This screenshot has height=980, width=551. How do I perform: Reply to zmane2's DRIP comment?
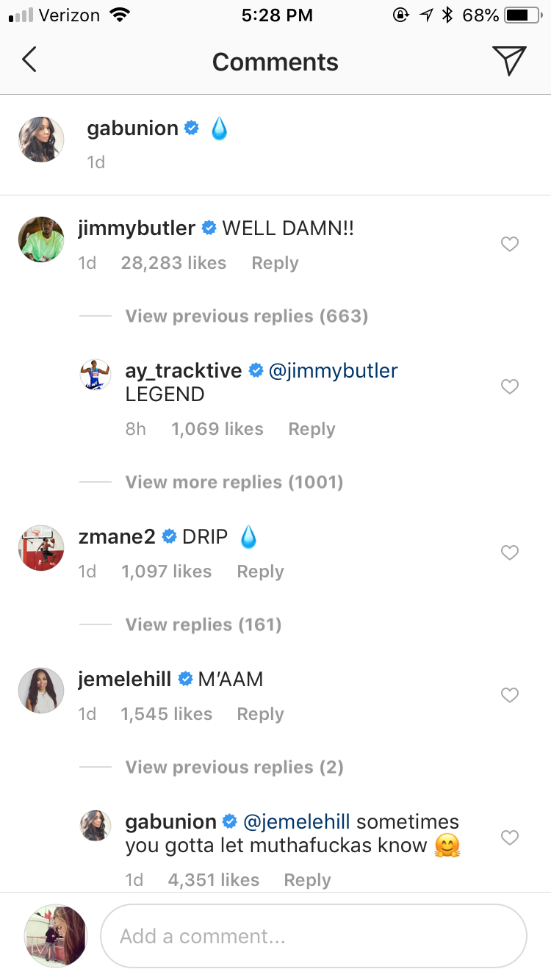(260, 572)
